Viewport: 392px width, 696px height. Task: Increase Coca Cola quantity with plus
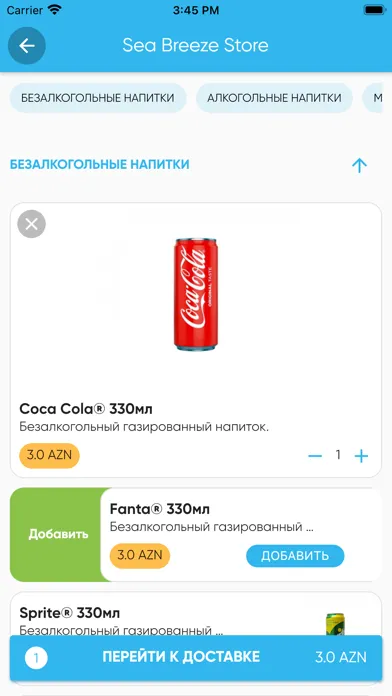click(361, 456)
